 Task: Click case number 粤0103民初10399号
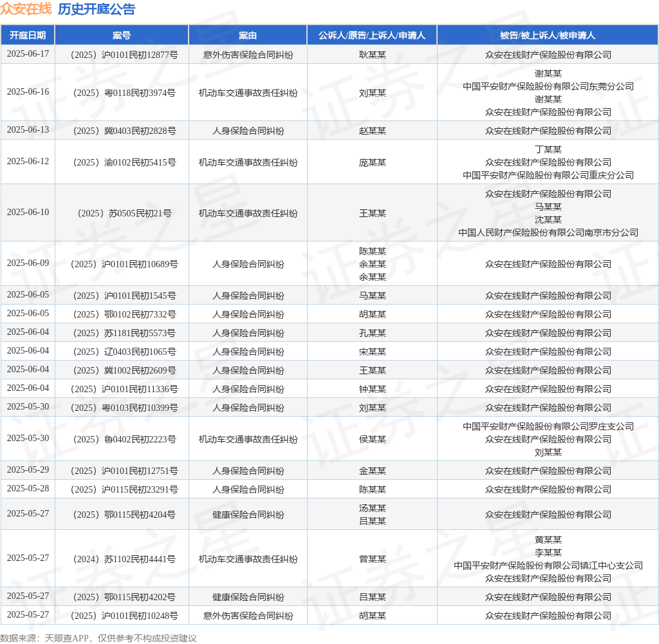124,408
